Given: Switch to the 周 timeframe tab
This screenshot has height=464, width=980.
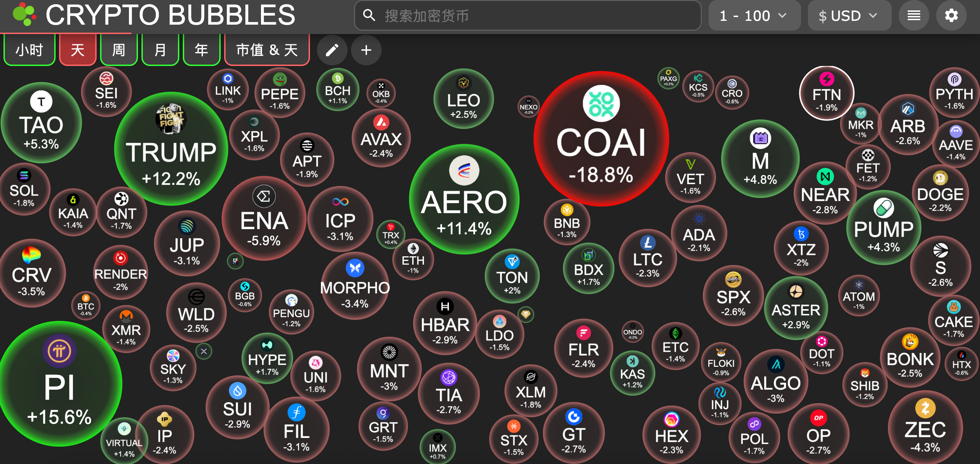Looking at the screenshot, I should coord(119,50).
